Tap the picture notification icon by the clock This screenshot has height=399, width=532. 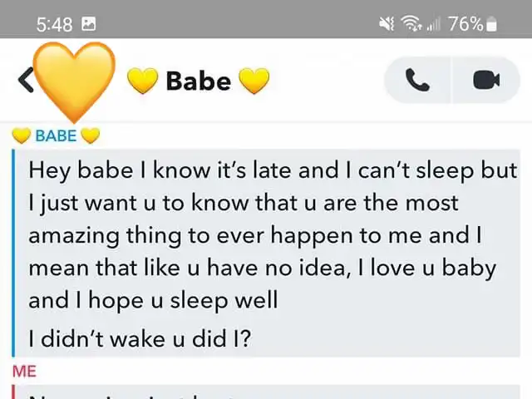(x=89, y=24)
